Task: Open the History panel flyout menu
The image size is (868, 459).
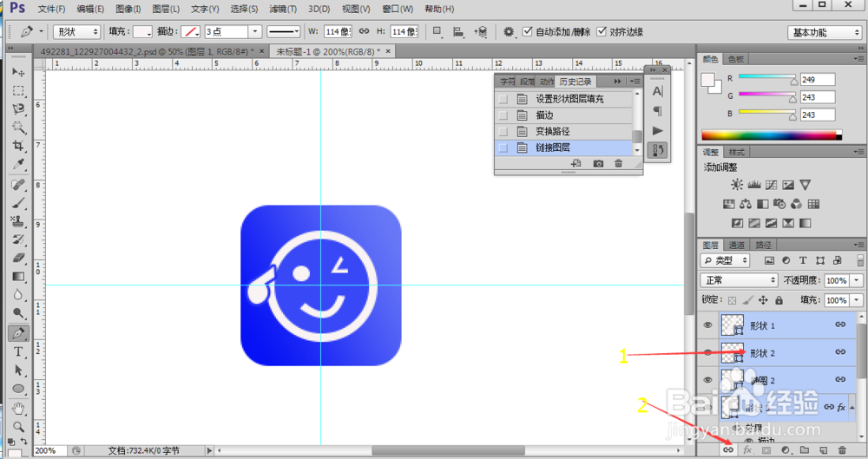Action: click(x=635, y=82)
